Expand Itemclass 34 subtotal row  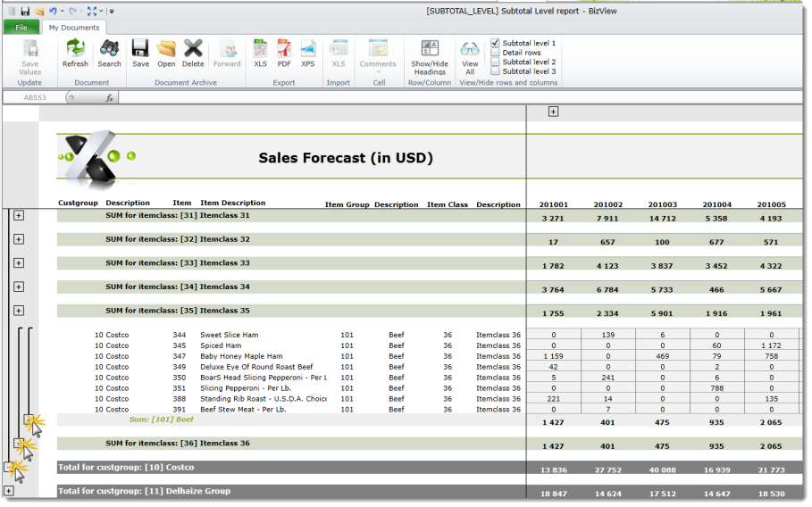[x=19, y=287]
